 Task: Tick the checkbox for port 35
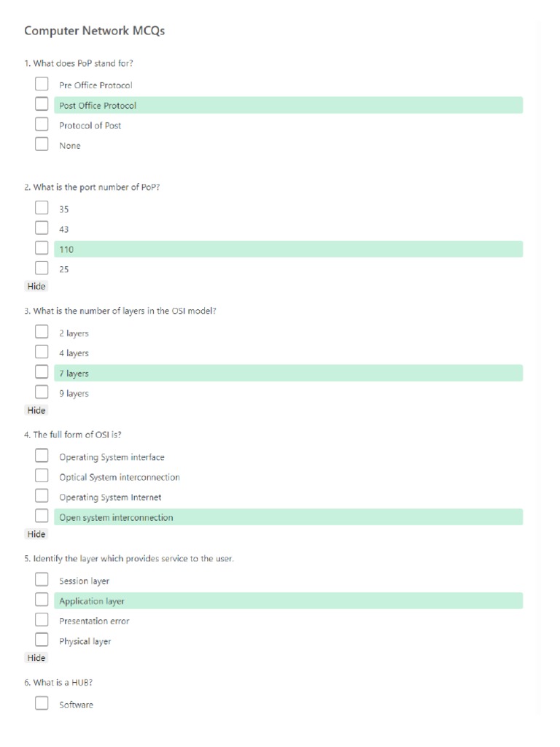[x=42, y=208]
